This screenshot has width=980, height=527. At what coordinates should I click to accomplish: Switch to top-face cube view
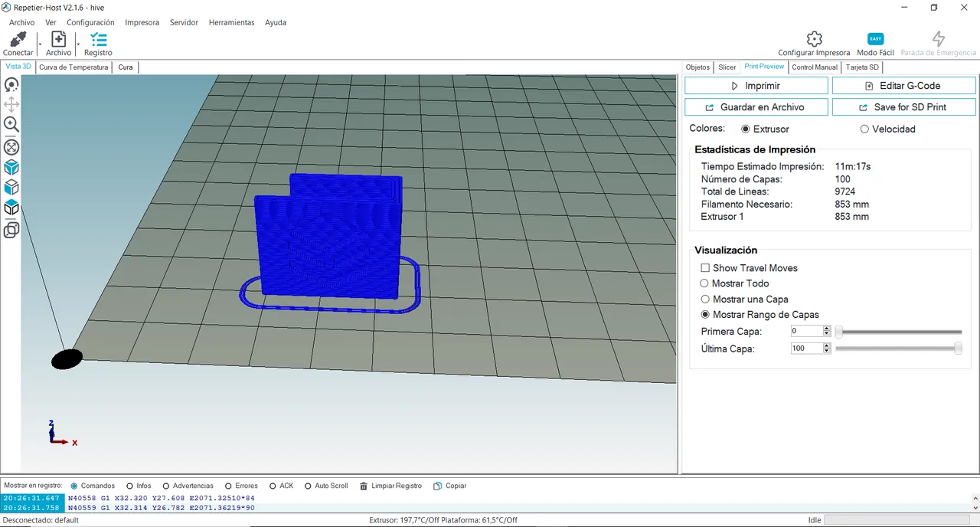tap(11, 207)
